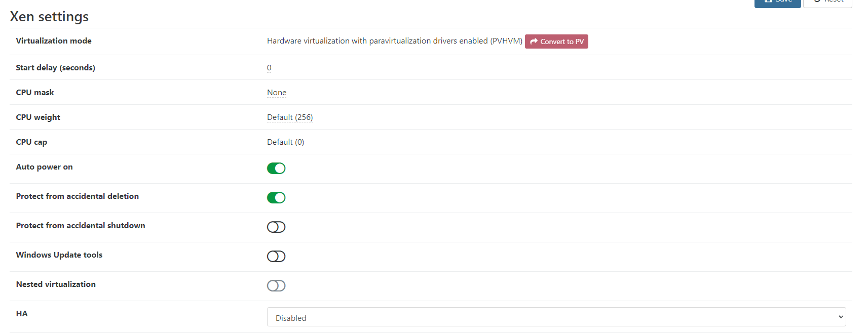The height and width of the screenshot is (335, 868).
Task: Edit CPU weight Default (256) value
Action: [x=290, y=117]
